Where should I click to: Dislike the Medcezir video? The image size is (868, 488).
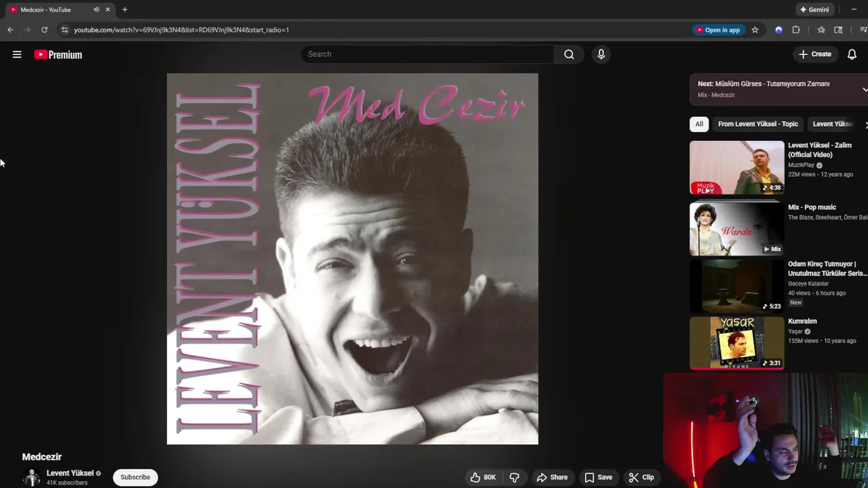coord(514,477)
